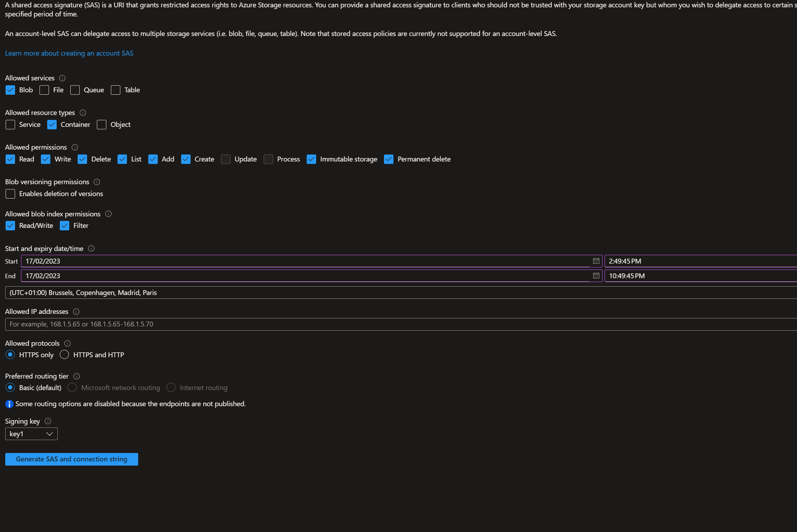Viewport: 797px width, 532px height.
Task: Expand the key1 signing key dropdown
Action: (x=31, y=434)
